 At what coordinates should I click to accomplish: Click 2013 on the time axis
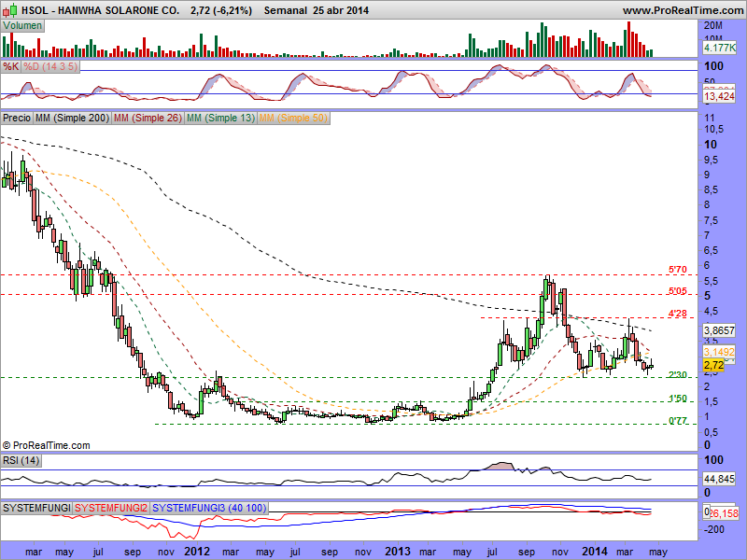(398, 551)
